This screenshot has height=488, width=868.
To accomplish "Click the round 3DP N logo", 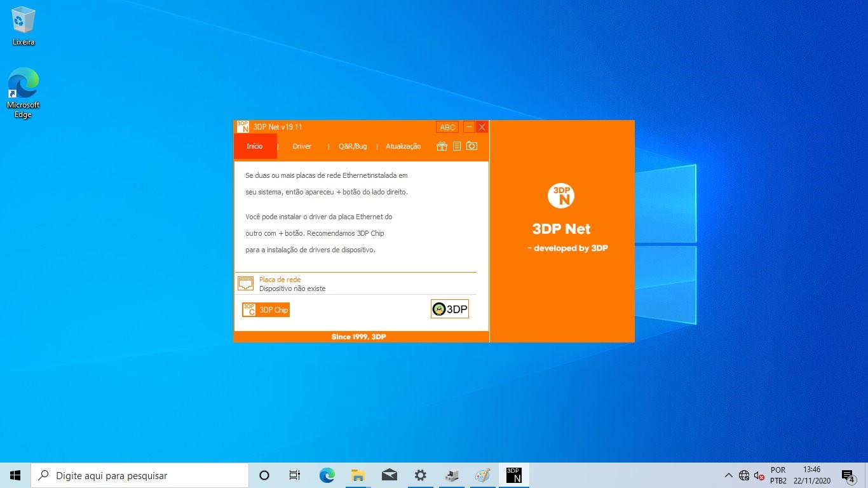I will coord(561,196).
